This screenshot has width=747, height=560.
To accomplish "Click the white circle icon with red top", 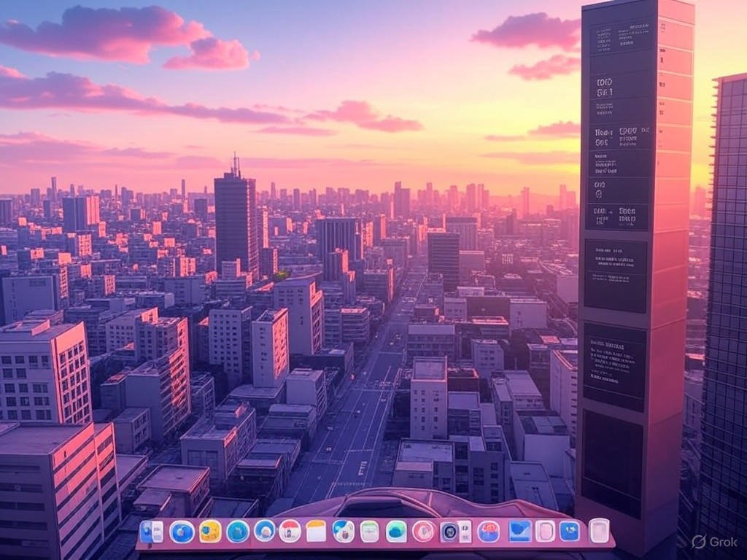I will coord(290,531).
